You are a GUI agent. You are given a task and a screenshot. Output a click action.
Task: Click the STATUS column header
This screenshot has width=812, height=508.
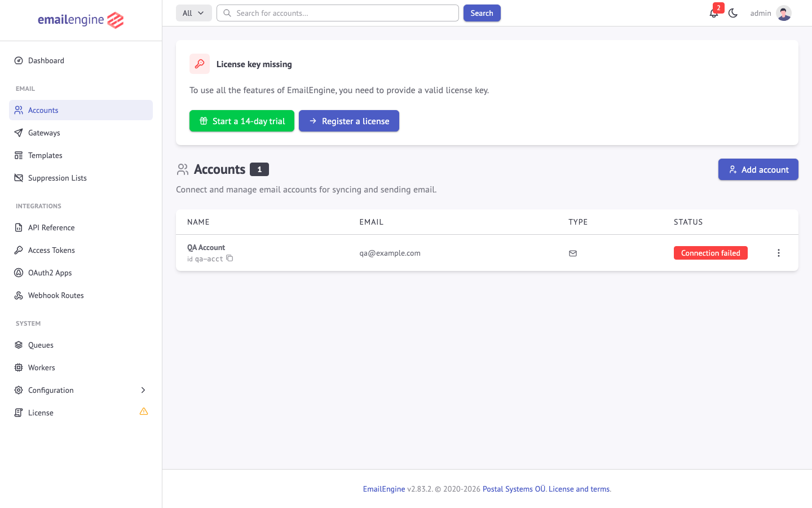(x=689, y=222)
